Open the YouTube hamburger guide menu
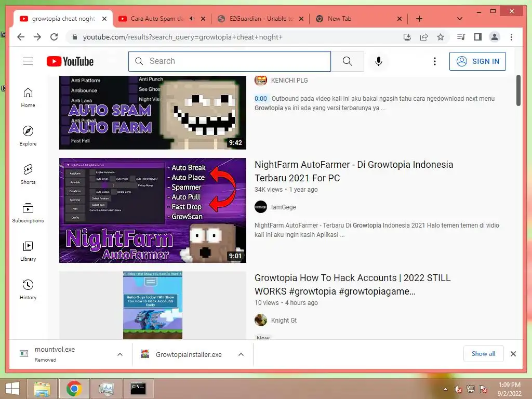532x399 pixels. (28, 61)
